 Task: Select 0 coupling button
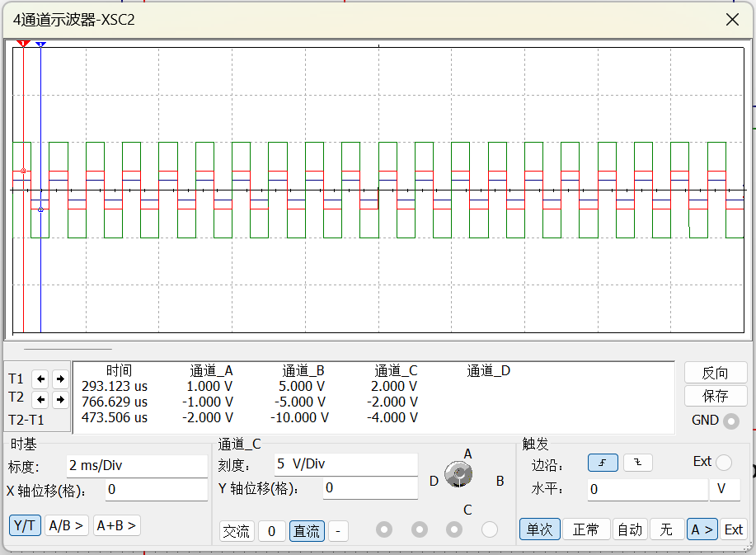click(x=272, y=531)
